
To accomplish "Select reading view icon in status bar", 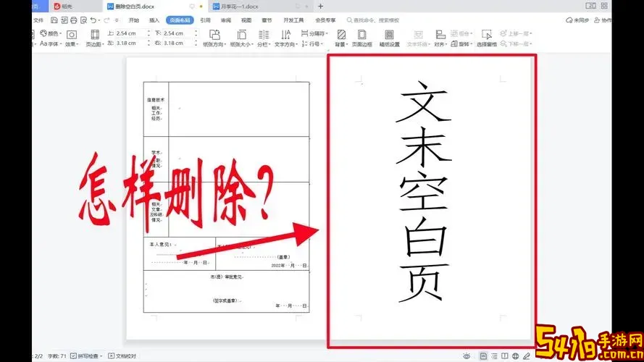I will (505, 355).
